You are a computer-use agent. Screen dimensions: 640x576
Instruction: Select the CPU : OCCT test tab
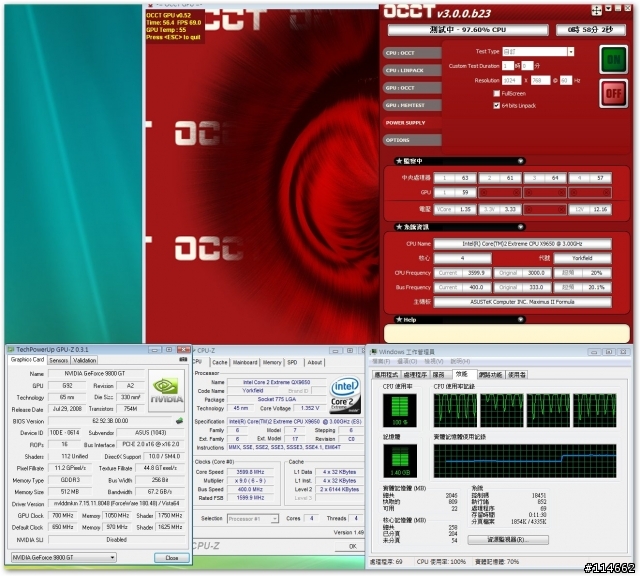[x=413, y=53]
